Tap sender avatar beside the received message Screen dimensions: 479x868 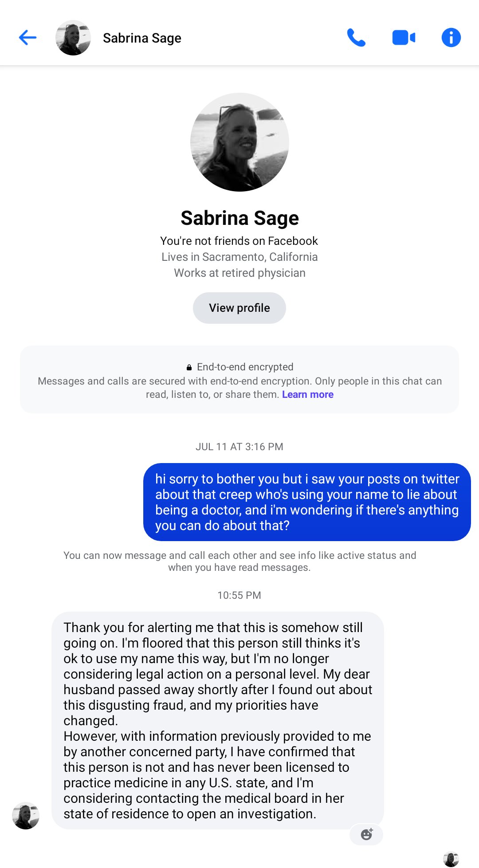pos(26,815)
